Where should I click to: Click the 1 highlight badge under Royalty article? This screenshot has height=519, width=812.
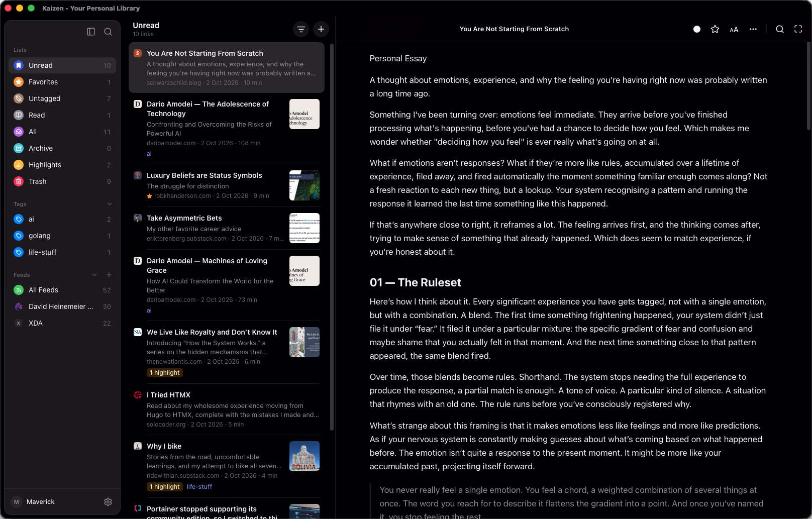click(x=165, y=373)
